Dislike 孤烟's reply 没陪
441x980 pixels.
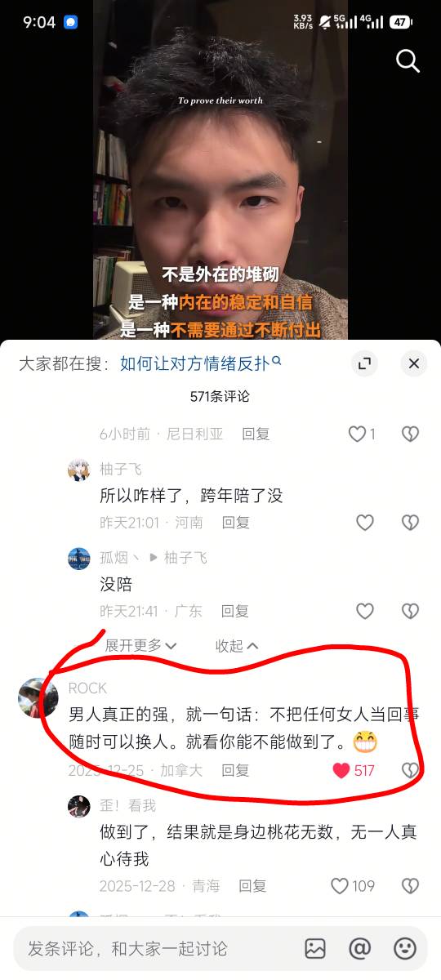click(410, 611)
